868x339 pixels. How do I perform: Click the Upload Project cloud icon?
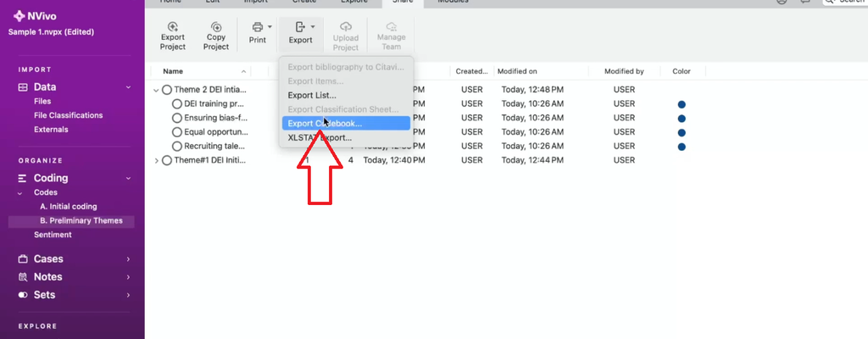[346, 26]
